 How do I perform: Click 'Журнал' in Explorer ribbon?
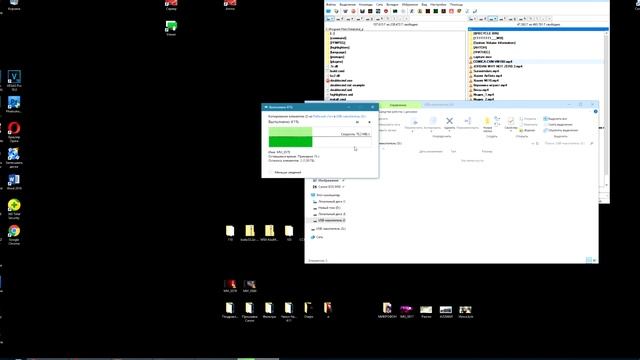pyautogui.click(x=527, y=130)
